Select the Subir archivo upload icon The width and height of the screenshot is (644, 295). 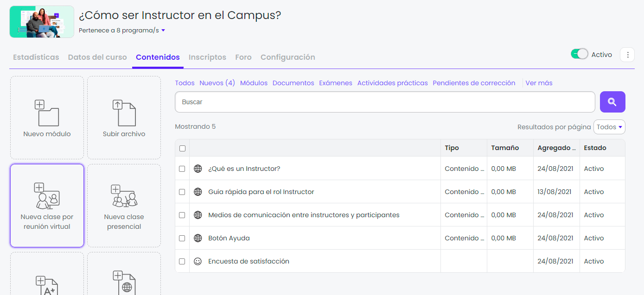[124, 113]
